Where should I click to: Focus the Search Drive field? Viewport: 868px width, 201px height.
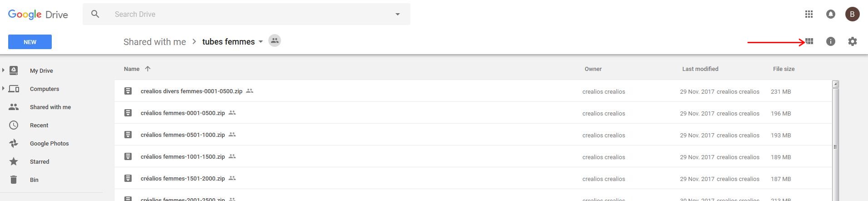tap(245, 14)
